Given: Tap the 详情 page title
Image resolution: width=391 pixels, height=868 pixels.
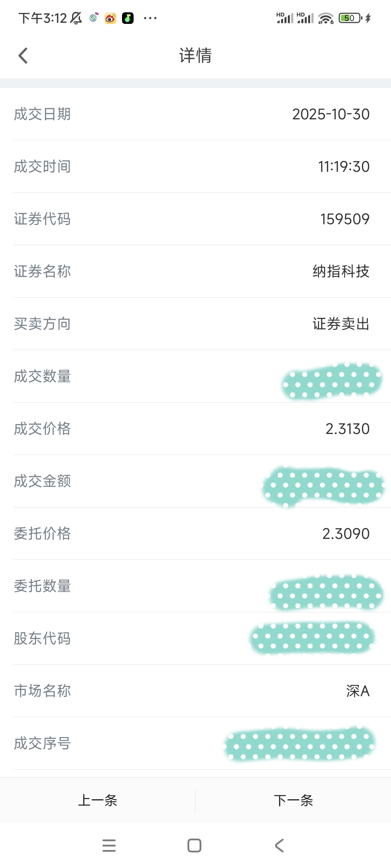Looking at the screenshot, I should coord(195,56).
